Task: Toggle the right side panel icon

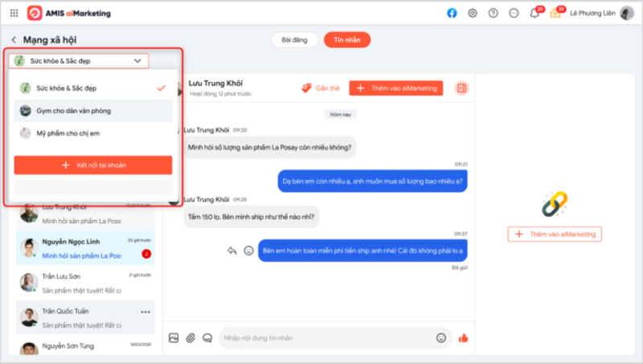Action: tap(461, 88)
